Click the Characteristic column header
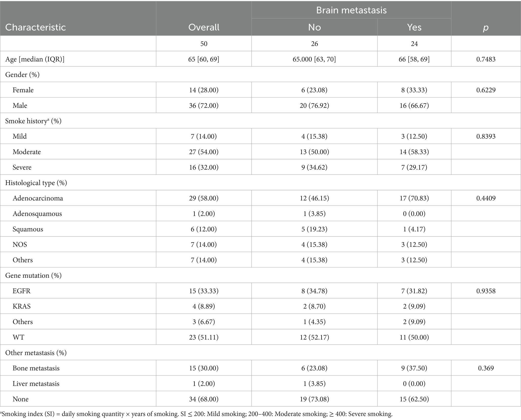 (x=36, y=27)
